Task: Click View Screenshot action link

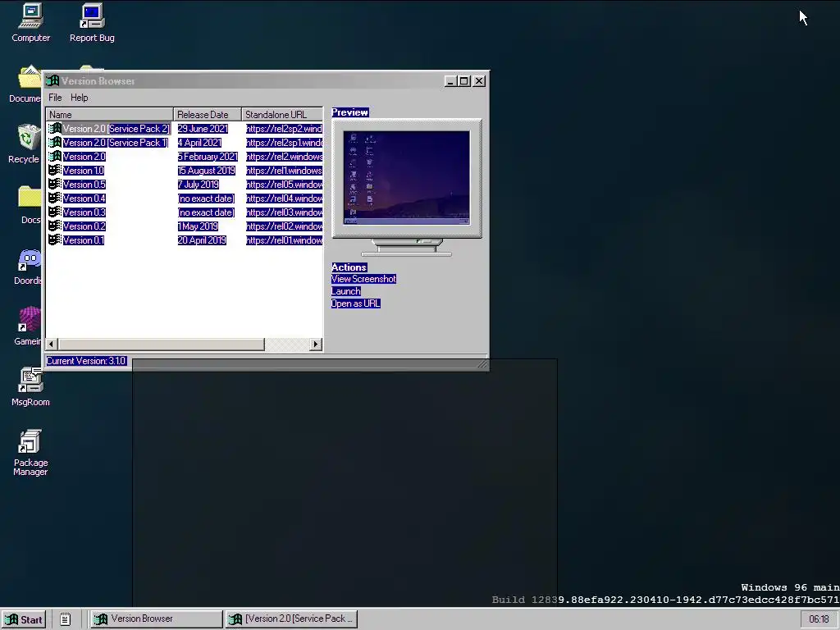Action: point(363,279)
